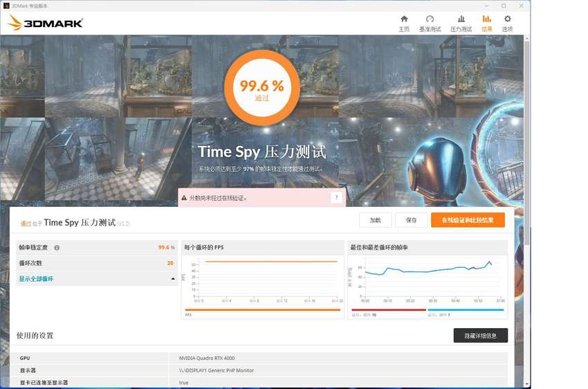
Task: Open the Benchmarks (基准测试) tab
Action: click(x=430, y=24)
